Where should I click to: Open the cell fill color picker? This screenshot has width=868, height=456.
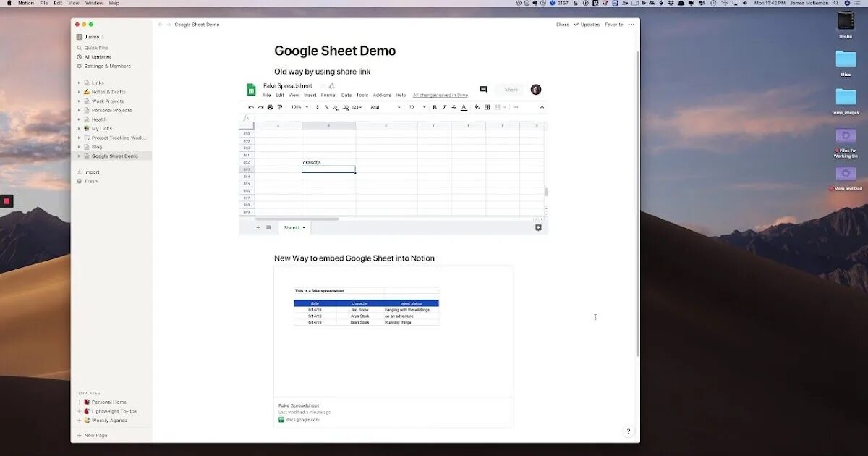[x=477, y=107]
